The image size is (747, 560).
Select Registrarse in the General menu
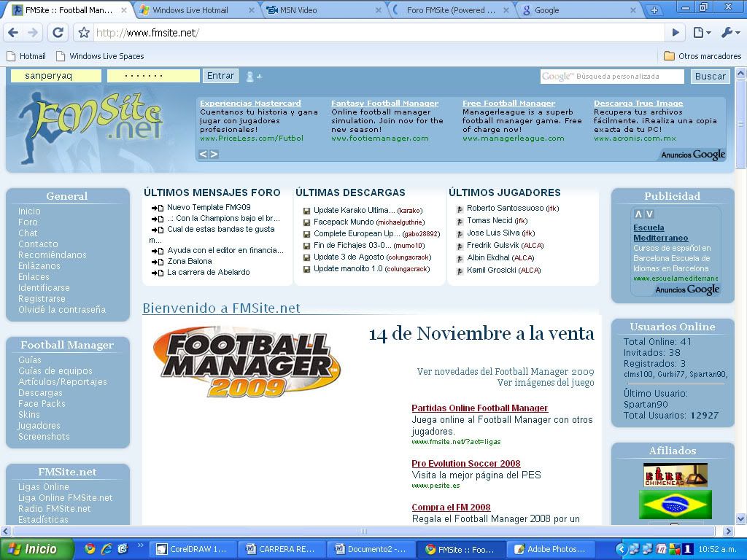42,298
